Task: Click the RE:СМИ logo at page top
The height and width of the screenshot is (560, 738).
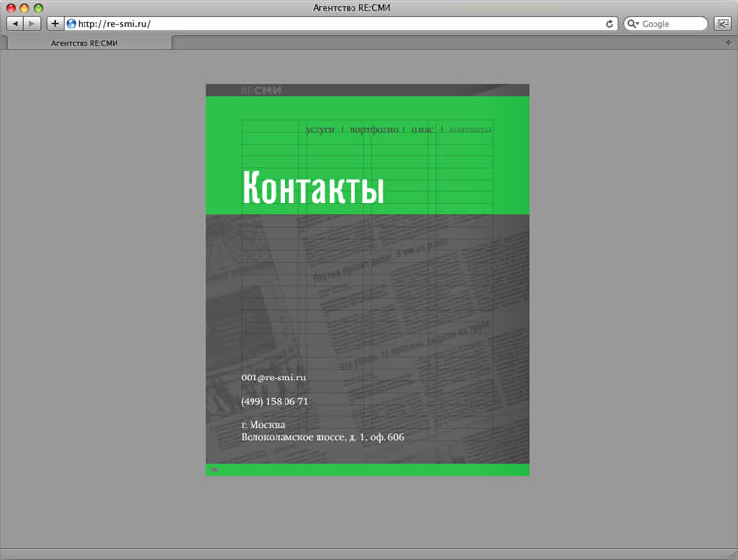Action: [260, 91]
